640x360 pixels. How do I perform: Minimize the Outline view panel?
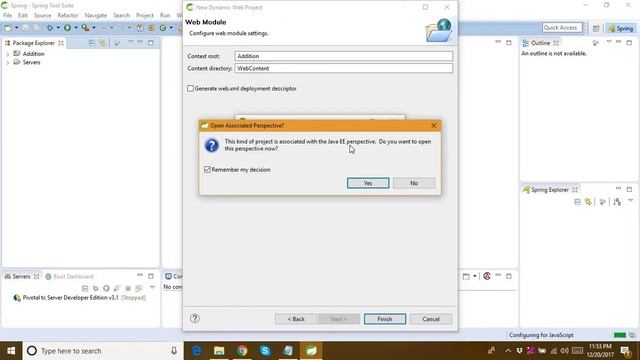618,42
